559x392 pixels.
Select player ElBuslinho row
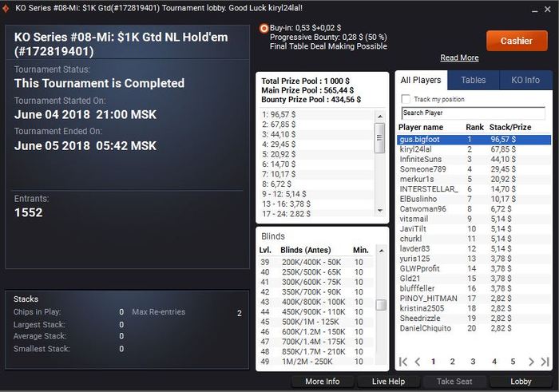[474, 199]
